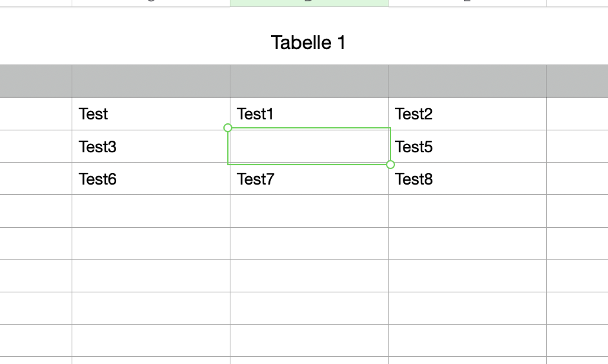Select the cell labeled Test5
This screenshot has width=608, height=364.
(x=467, y=147)
